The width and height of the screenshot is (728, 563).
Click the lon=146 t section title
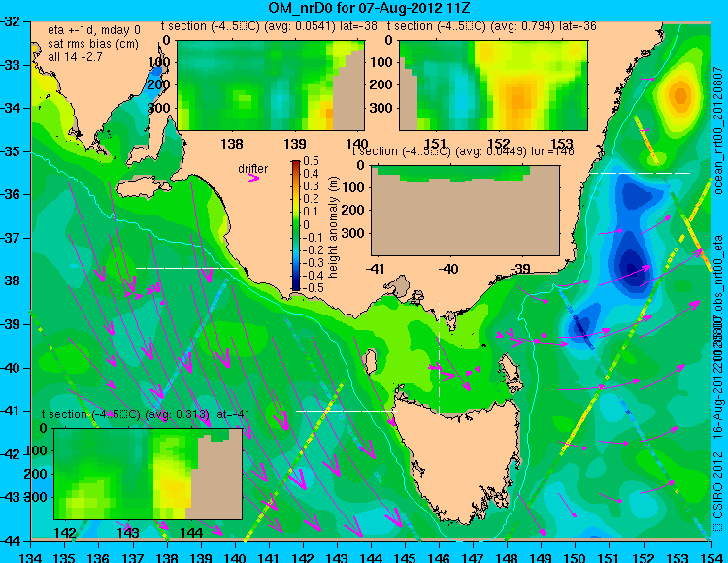coord(463,151)
